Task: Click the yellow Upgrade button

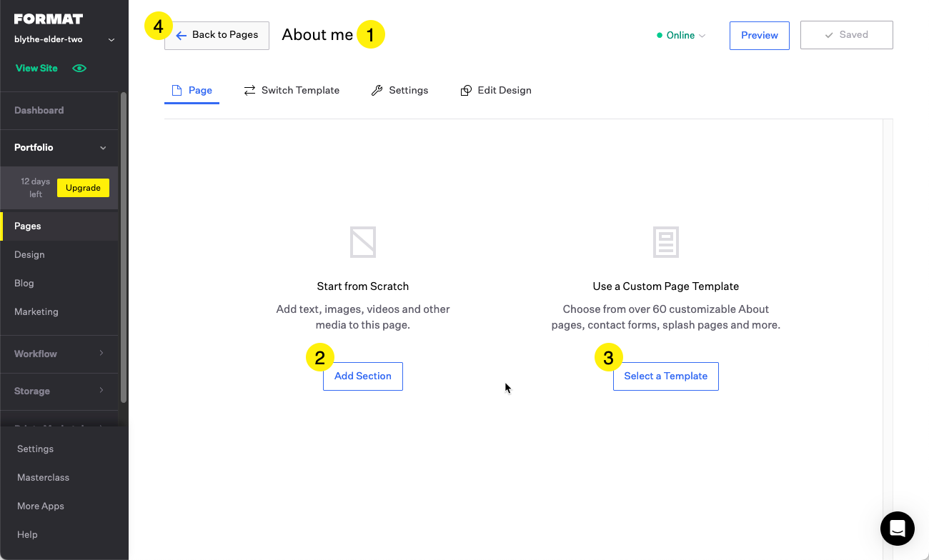Action: pyautogui.click(x=83, y=187)
